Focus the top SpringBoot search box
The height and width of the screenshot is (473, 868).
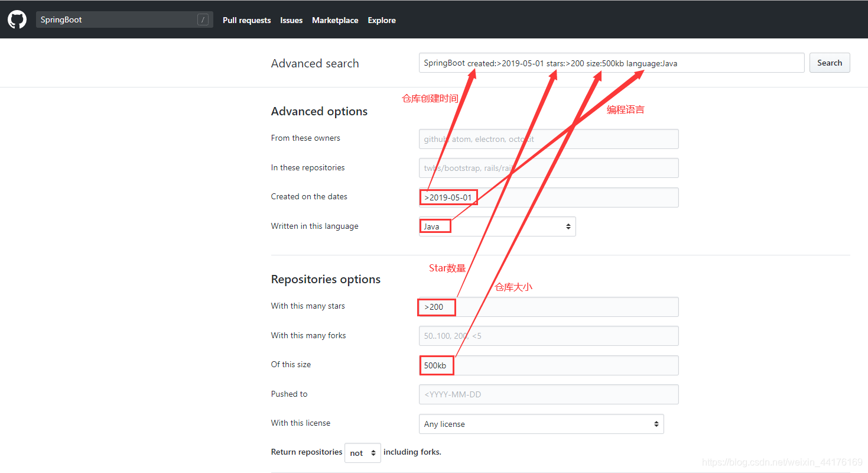pos(124,20)
